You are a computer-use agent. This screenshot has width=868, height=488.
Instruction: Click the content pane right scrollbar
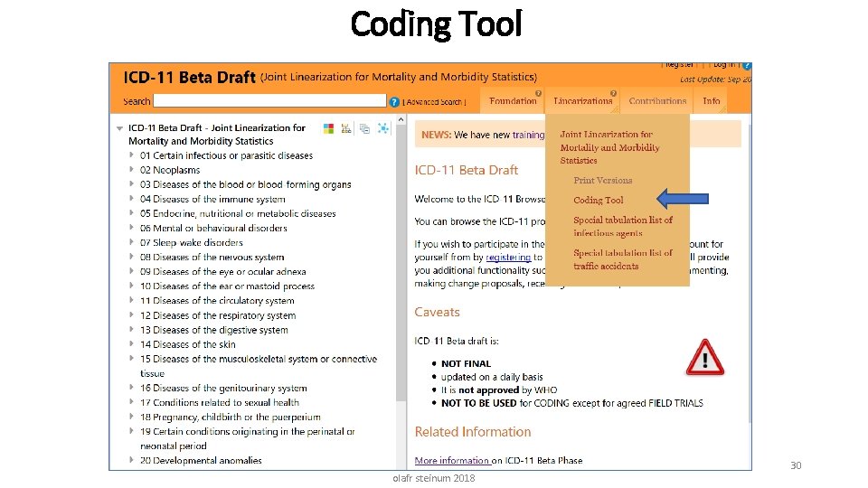tap(749, 274)
